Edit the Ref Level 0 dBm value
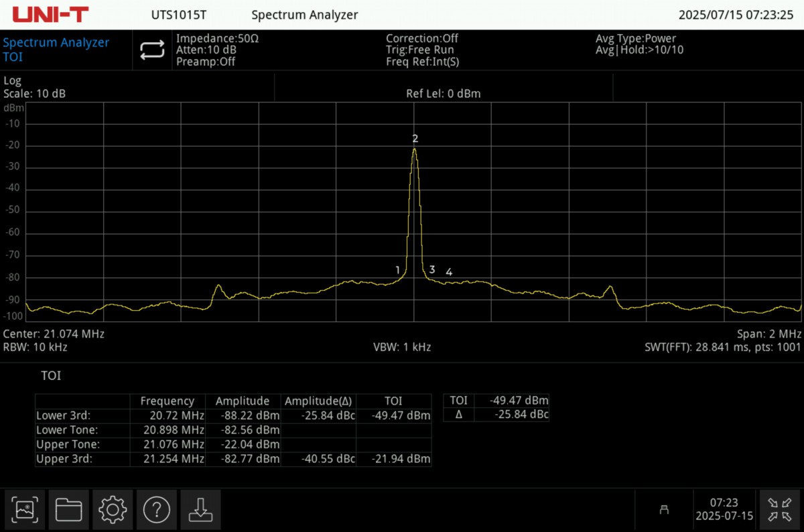 tap(443, 94)
